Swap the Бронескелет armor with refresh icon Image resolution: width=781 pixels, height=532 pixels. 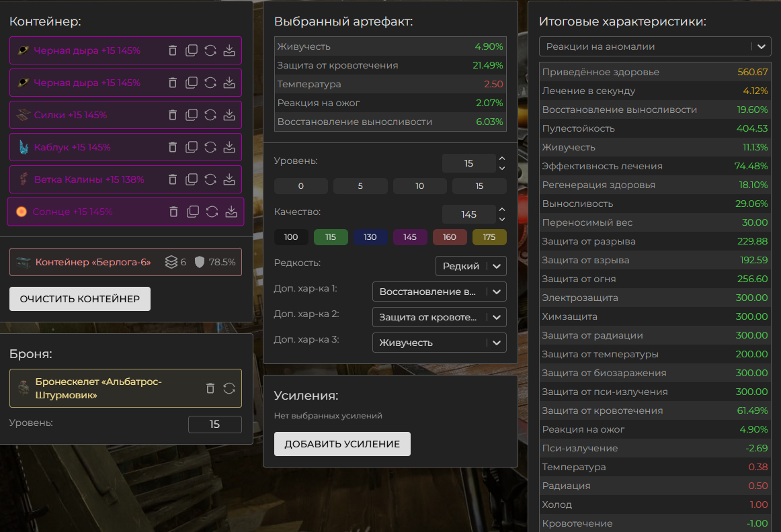(229, 388)
